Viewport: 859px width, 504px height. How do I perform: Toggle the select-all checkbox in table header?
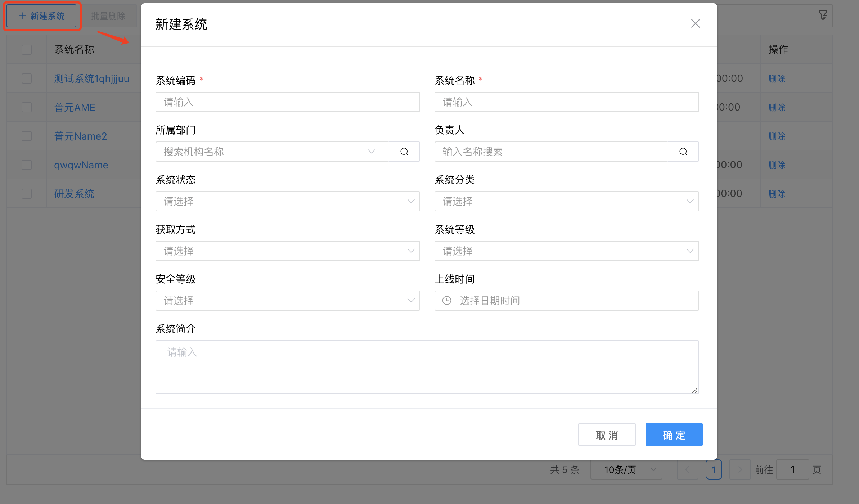click(26, 49)
